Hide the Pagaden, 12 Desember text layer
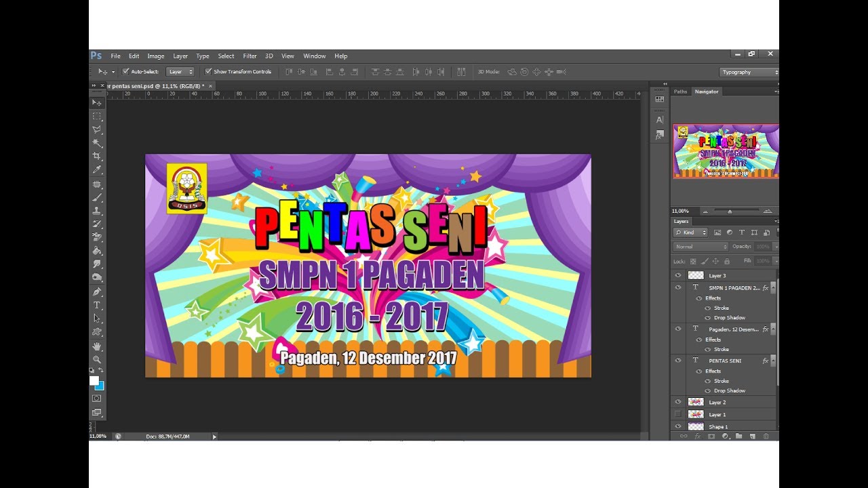Image resolution: width=868 pixels, height=488 pixels. click(677, 329)
